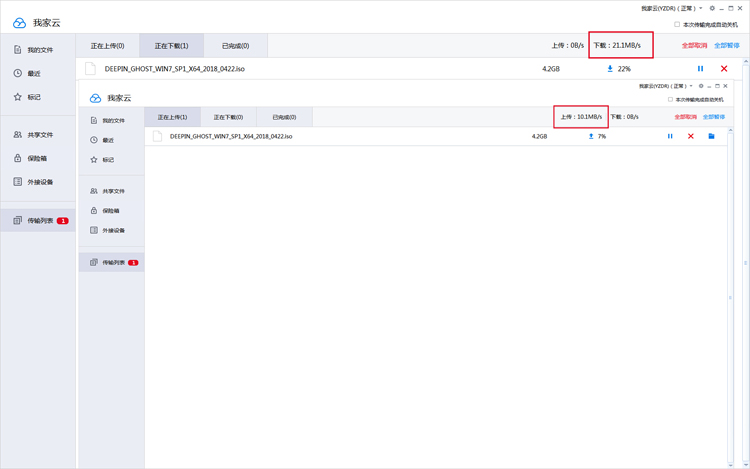Open 共享文件 in the front window sidebar
Viewport: 750px width, 469px height.
108,191
